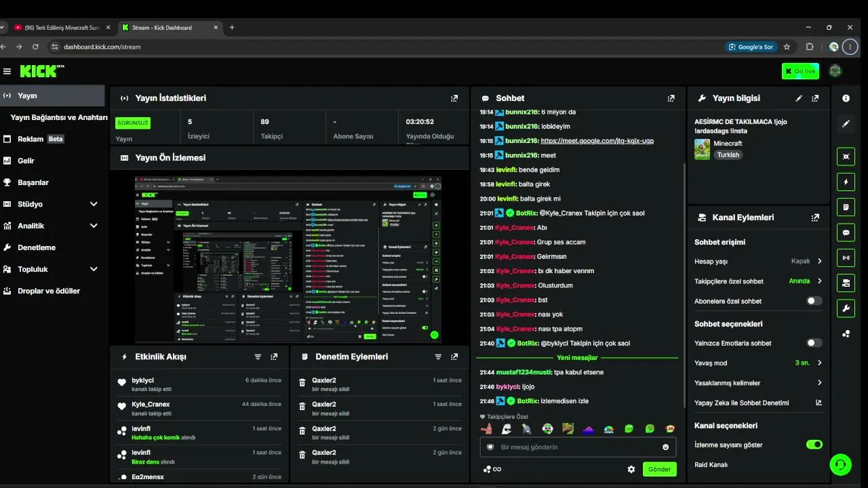Pop out the Etkinlik Akışı panel
This screenshot has height=488, width=868.
274,357
